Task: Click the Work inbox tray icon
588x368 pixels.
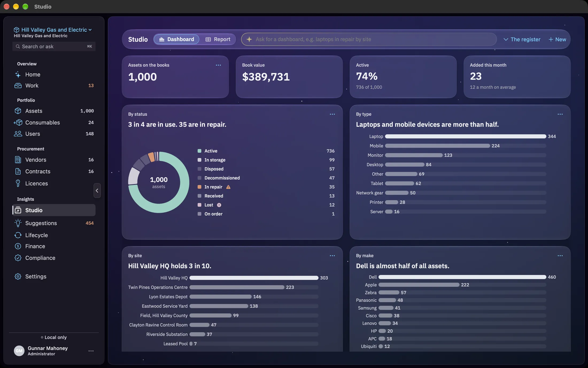Action: [x=18, y=85]
